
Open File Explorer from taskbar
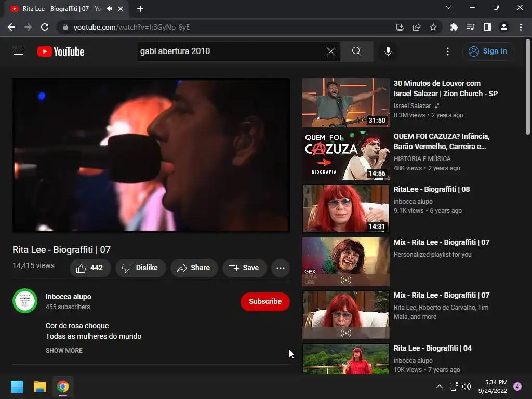[39, 387]
